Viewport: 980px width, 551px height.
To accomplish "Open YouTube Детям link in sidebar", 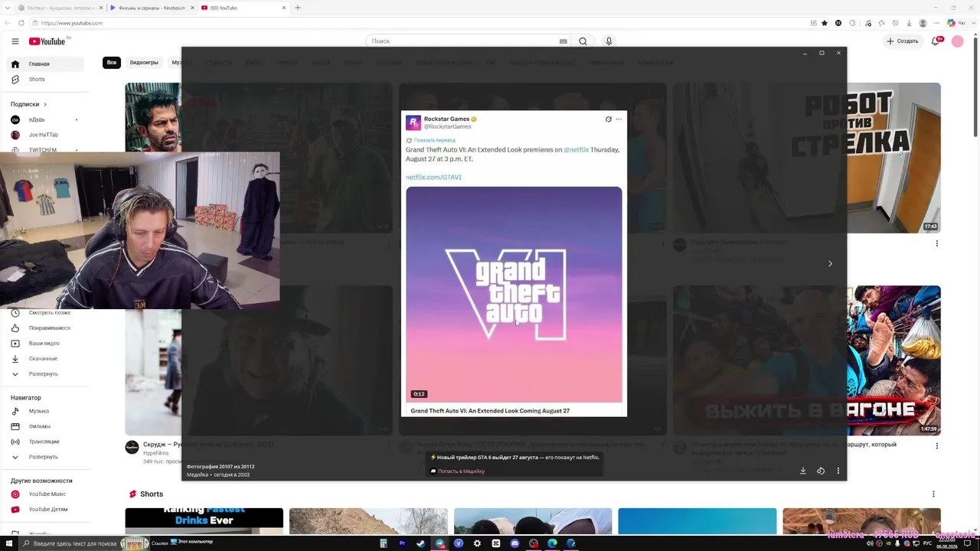I will point(47,510).
